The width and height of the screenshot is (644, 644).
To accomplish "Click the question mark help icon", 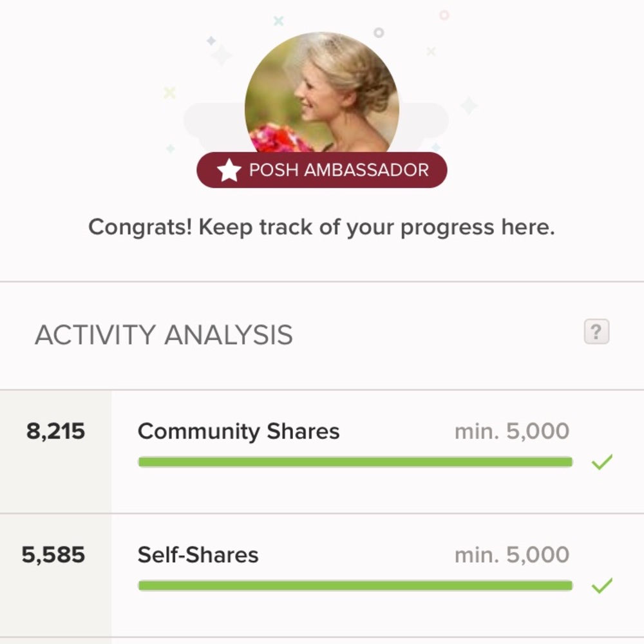I will pos(596,332).
